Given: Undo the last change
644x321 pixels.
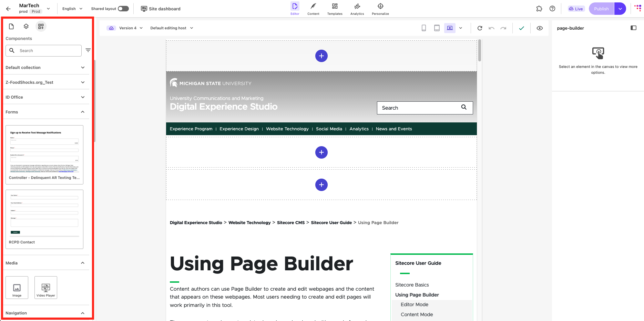Looking at the screenshot, I should click(492, 28).
